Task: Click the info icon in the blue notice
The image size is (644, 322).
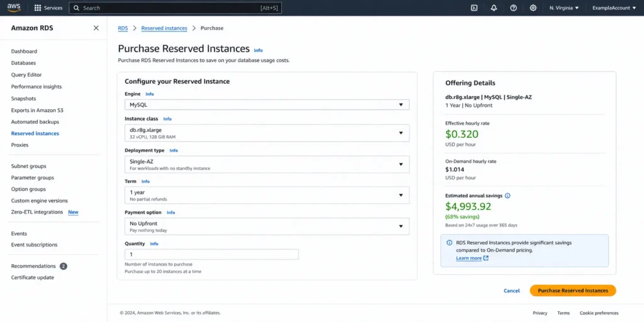Action: [x=449, y=243]
